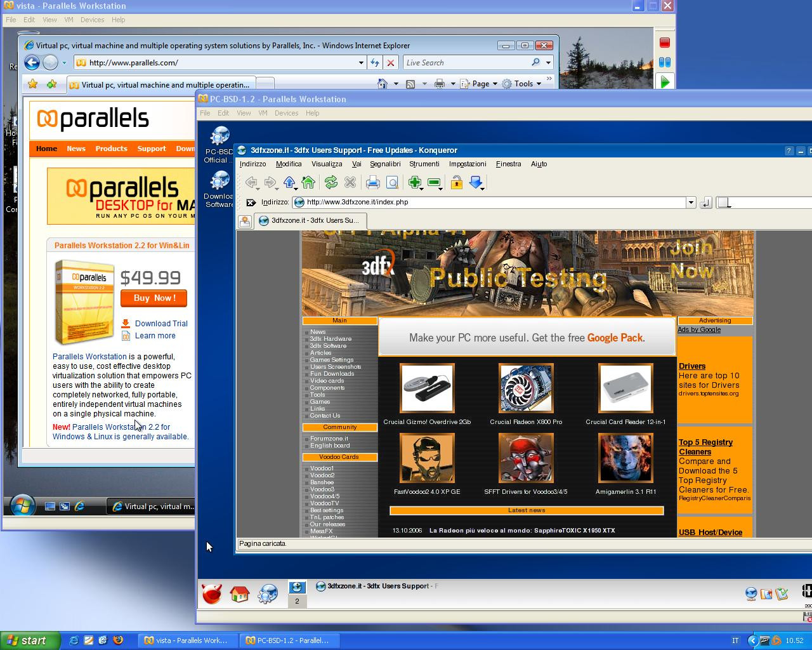Expand IE print options dropdown arrow

(452, 84)
